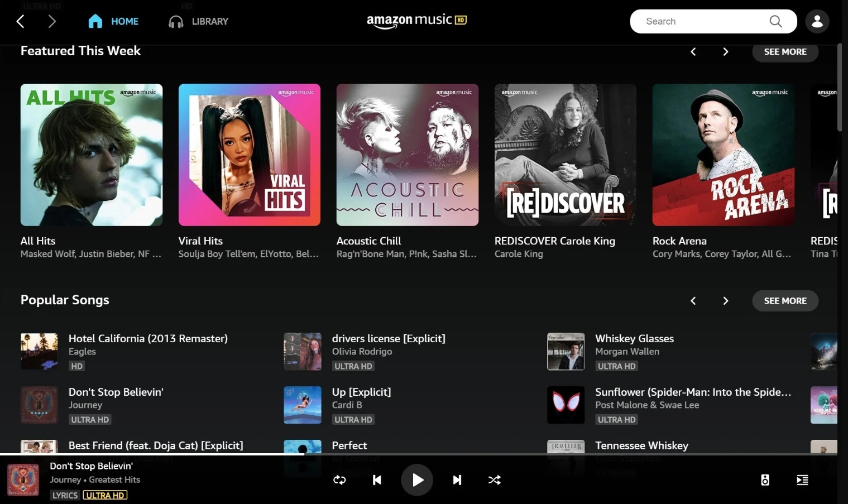Open the Library tab
This screenshot has width=848, height=504.
(199, 21)
